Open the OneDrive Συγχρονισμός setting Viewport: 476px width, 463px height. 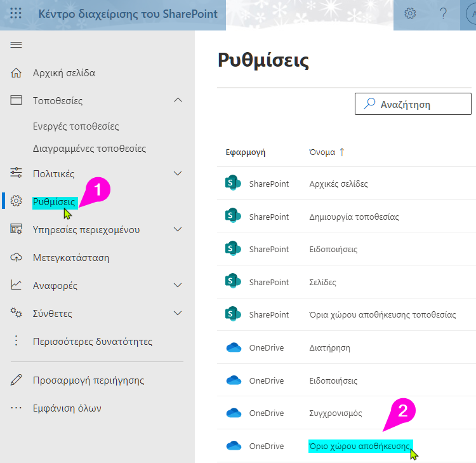point(335,413)
